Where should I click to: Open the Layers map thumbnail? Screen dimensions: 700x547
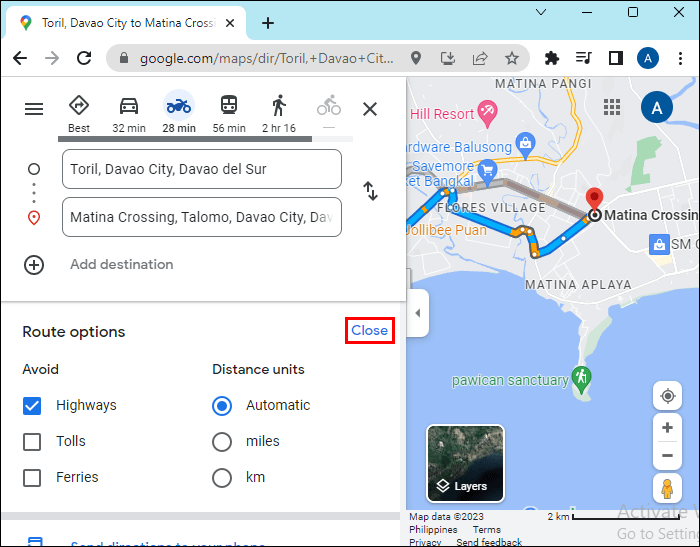tap(466, 463)
